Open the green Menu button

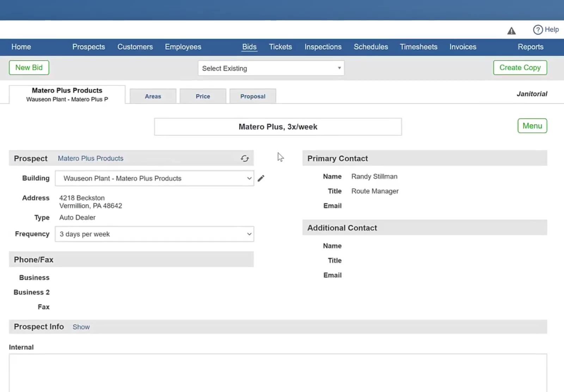(x=532, y=126)
